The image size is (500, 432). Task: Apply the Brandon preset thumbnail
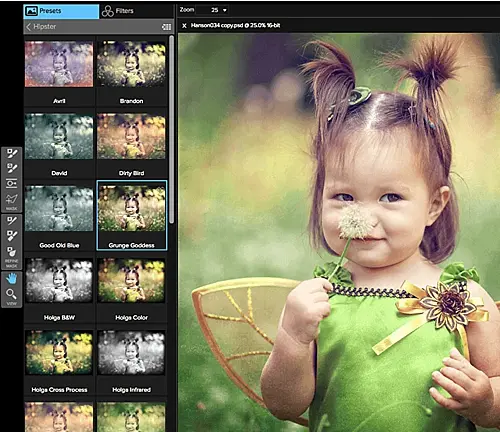click(x=131, y=64)
